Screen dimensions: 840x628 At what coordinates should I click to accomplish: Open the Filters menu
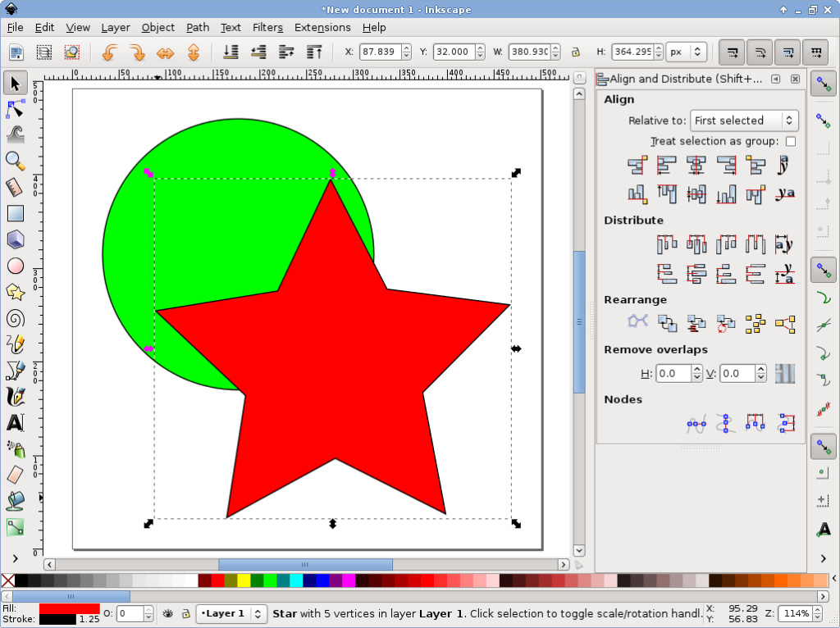pos(267,27)
